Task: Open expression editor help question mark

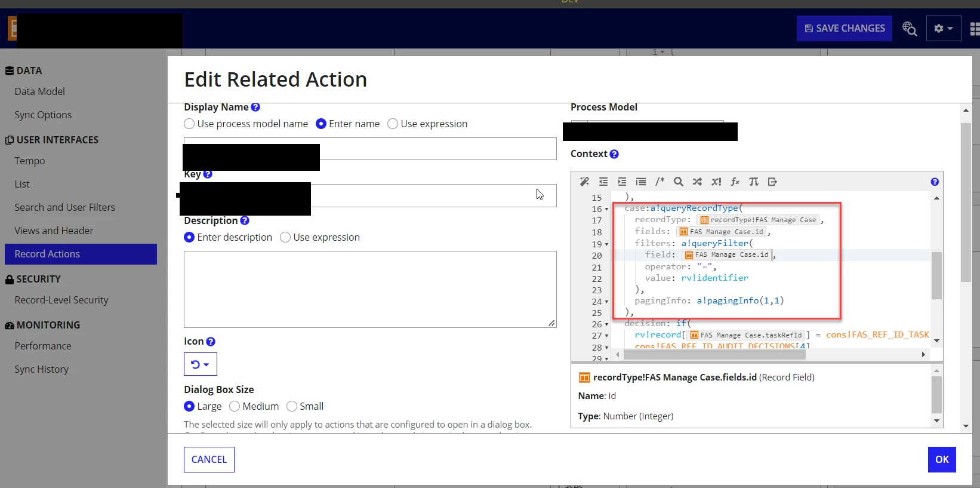Action: [x=935, y=182]
